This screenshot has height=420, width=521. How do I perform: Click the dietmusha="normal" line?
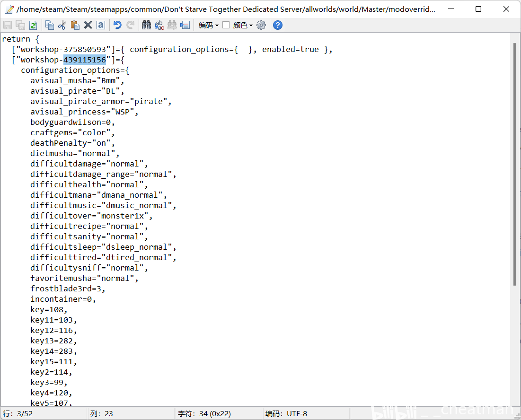[75, 153]
